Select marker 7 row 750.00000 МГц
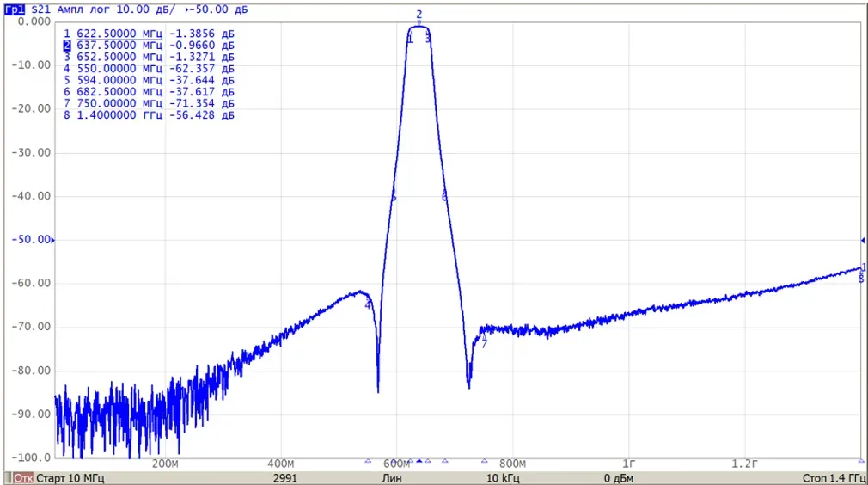868x485 pixels. click(x=149, y=103)
